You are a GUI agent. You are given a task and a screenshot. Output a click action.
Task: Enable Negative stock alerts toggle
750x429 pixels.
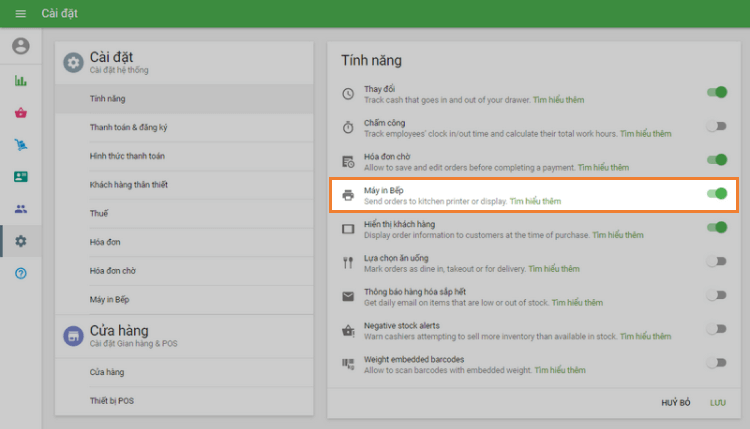pos(716,328)
